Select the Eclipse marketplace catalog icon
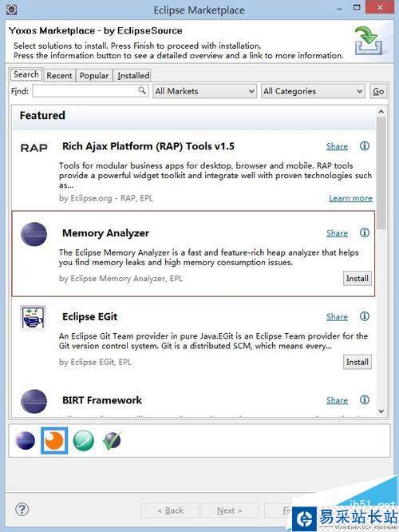Image resolution: width=399 pixels, height=532 pixels. click(26, 441)
